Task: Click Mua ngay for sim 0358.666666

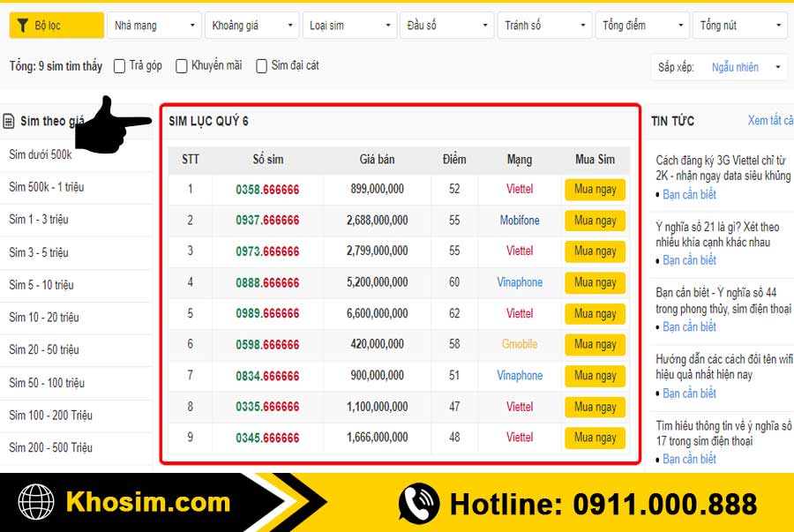Action: [x=595, y=189]
